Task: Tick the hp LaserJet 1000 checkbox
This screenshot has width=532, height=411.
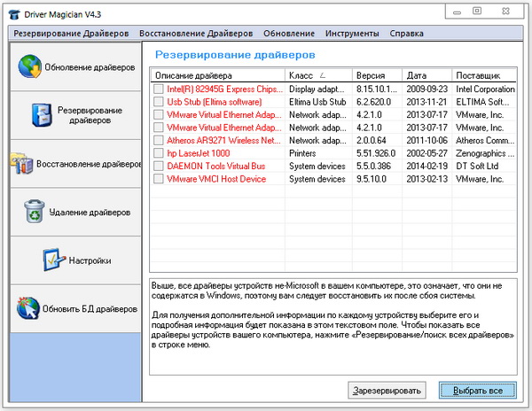Action: point(159,153)
